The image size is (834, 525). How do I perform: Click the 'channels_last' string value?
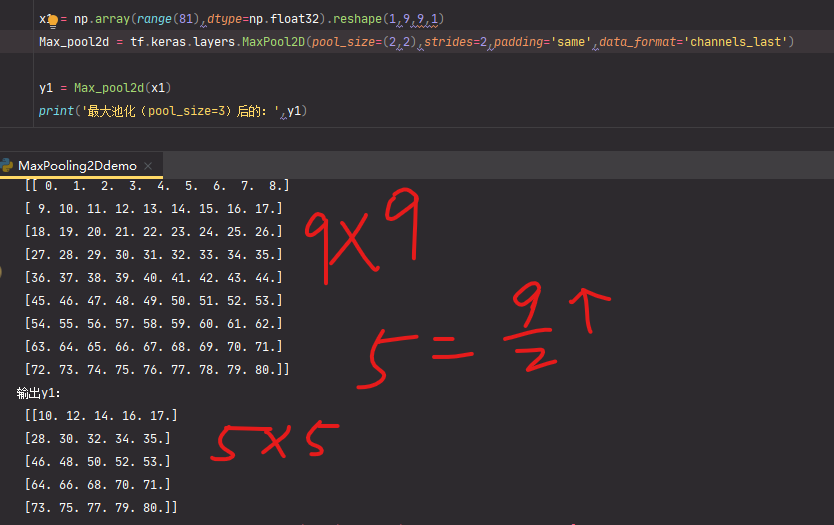[735, 42]
